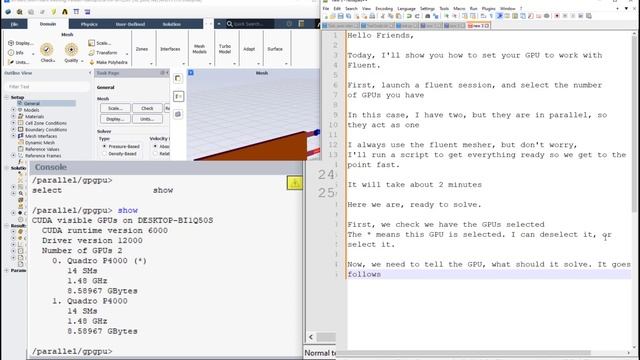640x360 pixels.
Task: Click the bottom graphics-toolbar icon beside viewport
Action: click(178, 114)
